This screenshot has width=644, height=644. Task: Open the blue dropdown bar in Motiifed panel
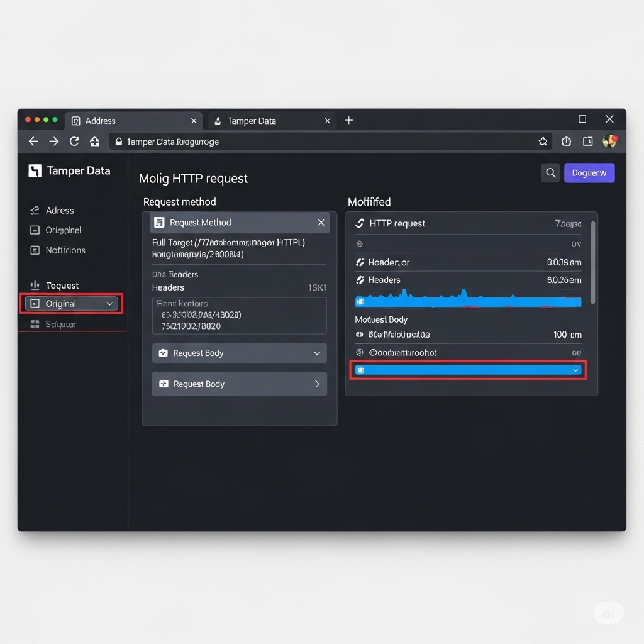pyautogui.click(x=468, y=370)
